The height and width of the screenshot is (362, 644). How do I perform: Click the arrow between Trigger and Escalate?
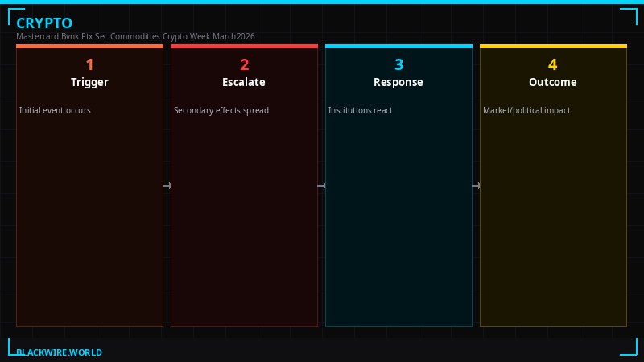click(167, 186)
